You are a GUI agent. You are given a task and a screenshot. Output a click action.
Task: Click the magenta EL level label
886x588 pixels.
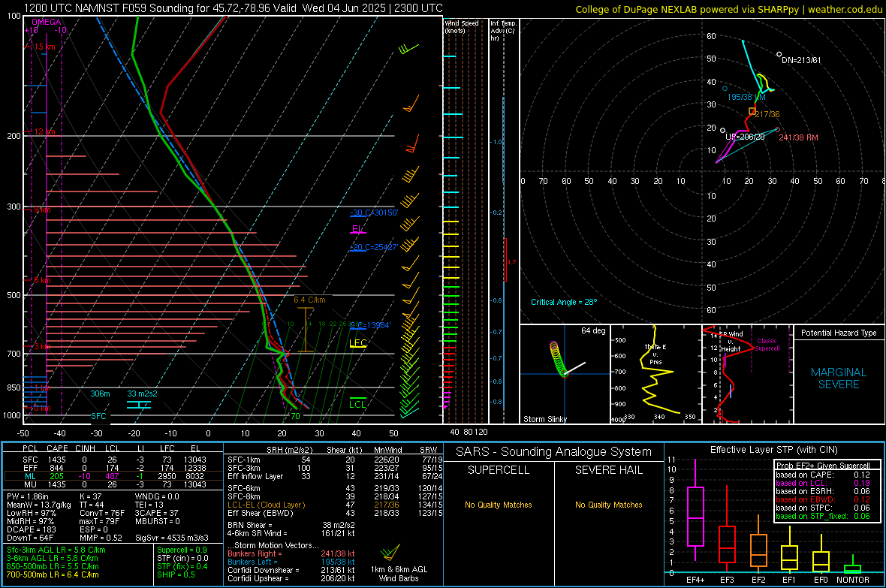(357, 229)
